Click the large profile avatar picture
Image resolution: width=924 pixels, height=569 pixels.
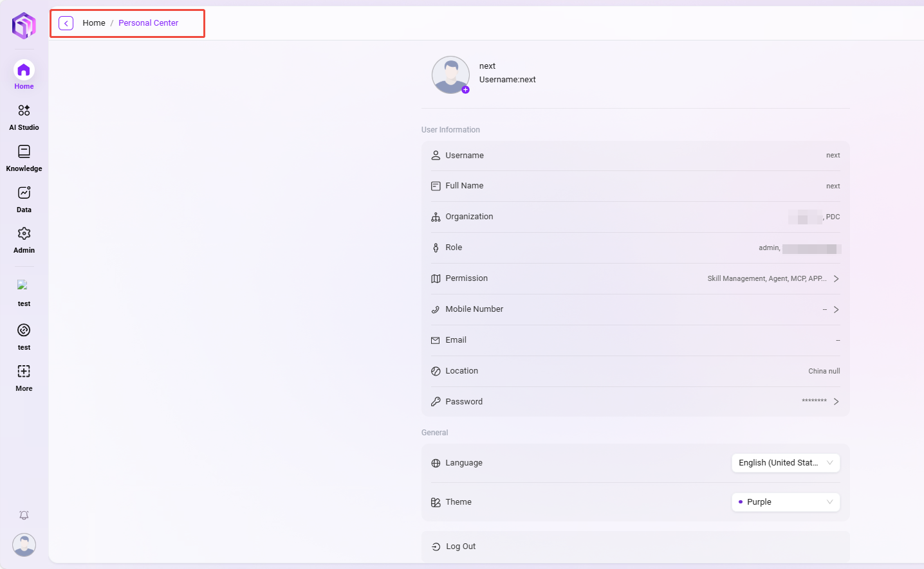(450, 75)
